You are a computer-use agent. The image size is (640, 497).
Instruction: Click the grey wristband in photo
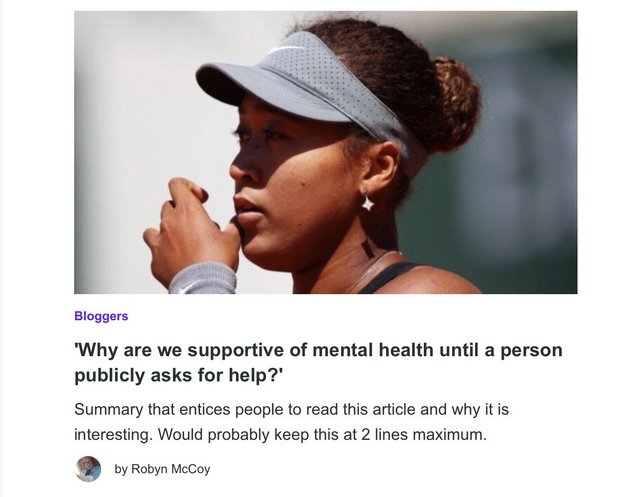[203, 278]
